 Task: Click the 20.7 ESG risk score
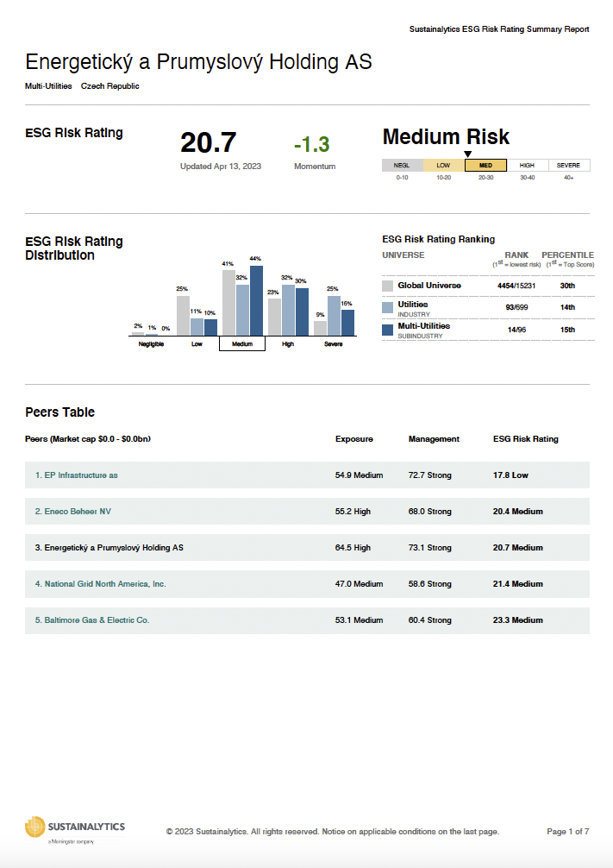208,142
